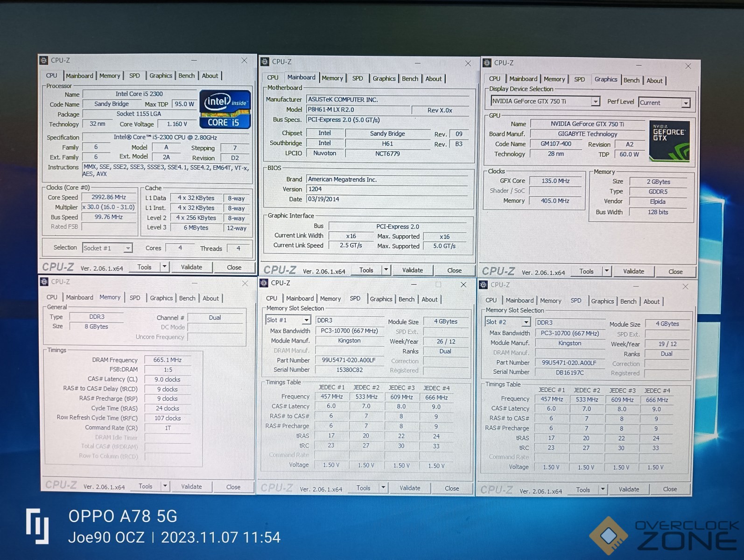Click the manufacturer field 'ASUSTeK COMPUTER INC.'
Screen dimensions: 744x560
pyautogui.click(x=387, y=99)
